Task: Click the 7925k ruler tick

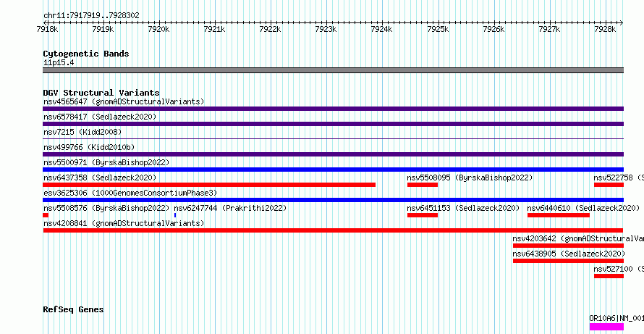Action: [438, 29]
